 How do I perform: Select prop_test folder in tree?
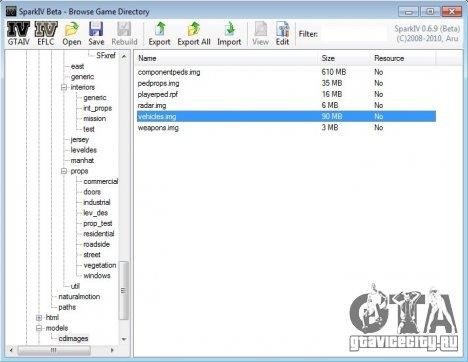click(x=98, y=223)
